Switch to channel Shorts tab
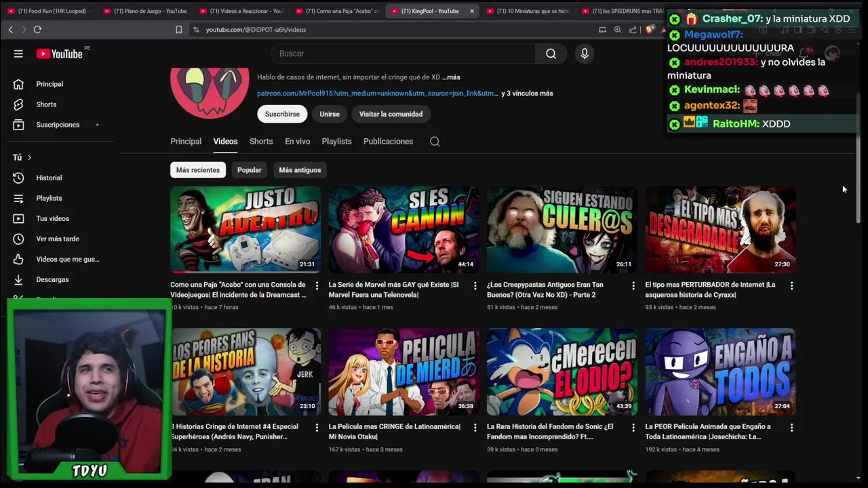Image resolution: width=868 pixels, height=488 pixels. pos(261,142)
